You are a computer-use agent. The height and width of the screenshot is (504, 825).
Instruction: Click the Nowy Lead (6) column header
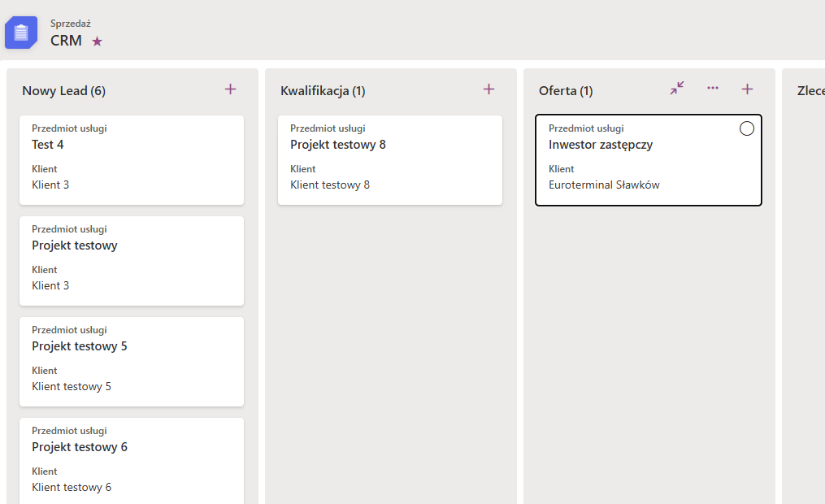64,91
